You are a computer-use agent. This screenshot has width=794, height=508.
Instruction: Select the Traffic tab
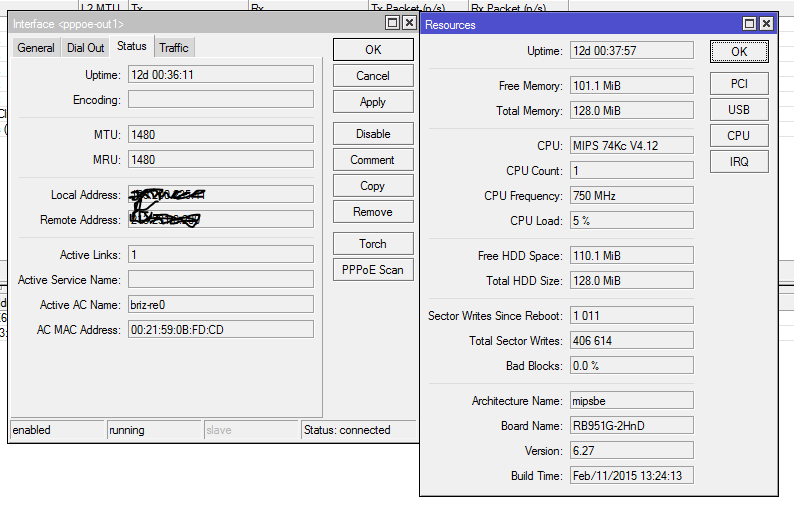pos(173,48)
